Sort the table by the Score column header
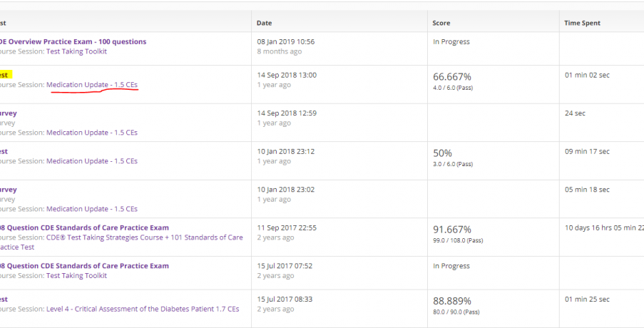 point(441,23)
